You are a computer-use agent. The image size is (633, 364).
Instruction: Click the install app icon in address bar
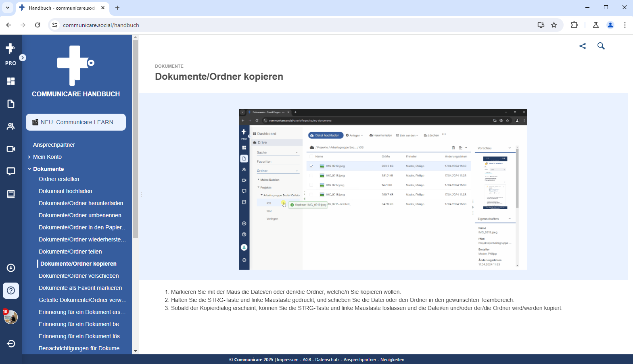coord(541,25)
